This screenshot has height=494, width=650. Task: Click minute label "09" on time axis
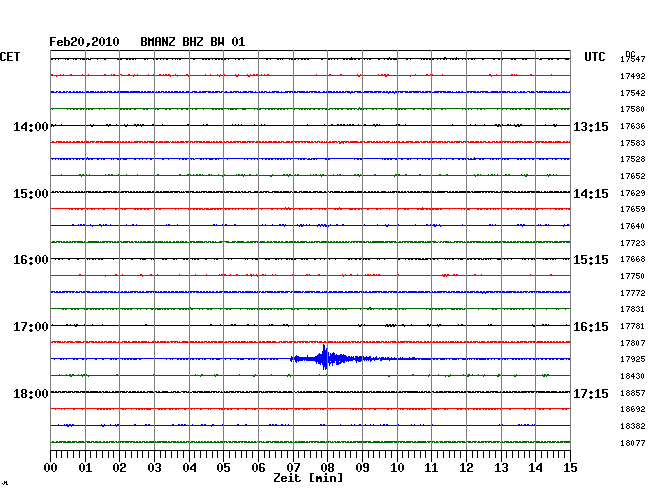coord(363,468)
